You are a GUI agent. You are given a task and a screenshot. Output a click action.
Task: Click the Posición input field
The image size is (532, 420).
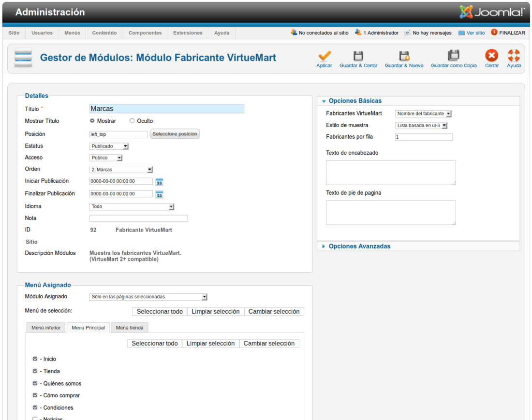tap(118, 134)
